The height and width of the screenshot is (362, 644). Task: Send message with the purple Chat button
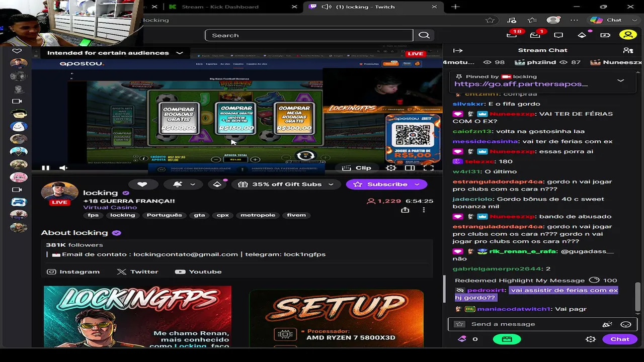click(x=619, y=339)
